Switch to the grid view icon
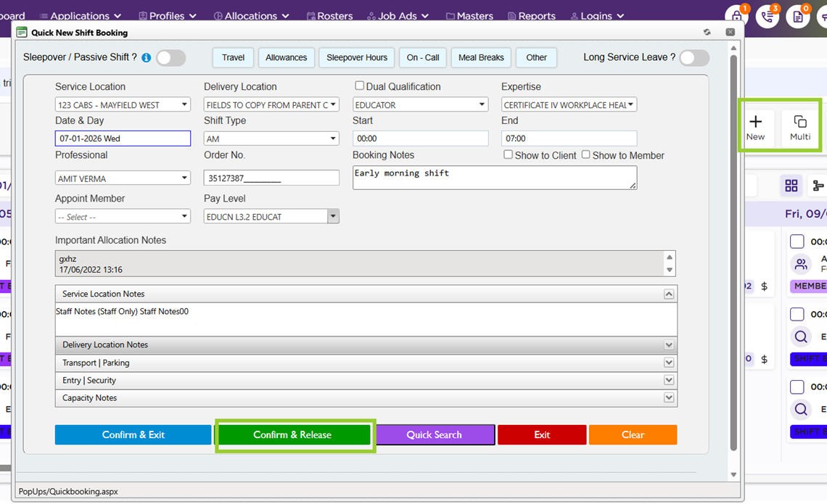This screenshot has height=504, width=827. (x=791, y=186)
